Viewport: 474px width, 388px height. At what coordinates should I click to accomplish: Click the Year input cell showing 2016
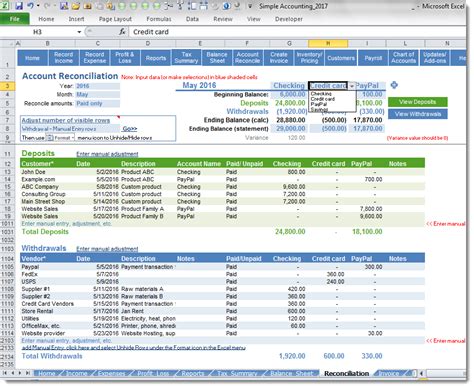[97, 86]
